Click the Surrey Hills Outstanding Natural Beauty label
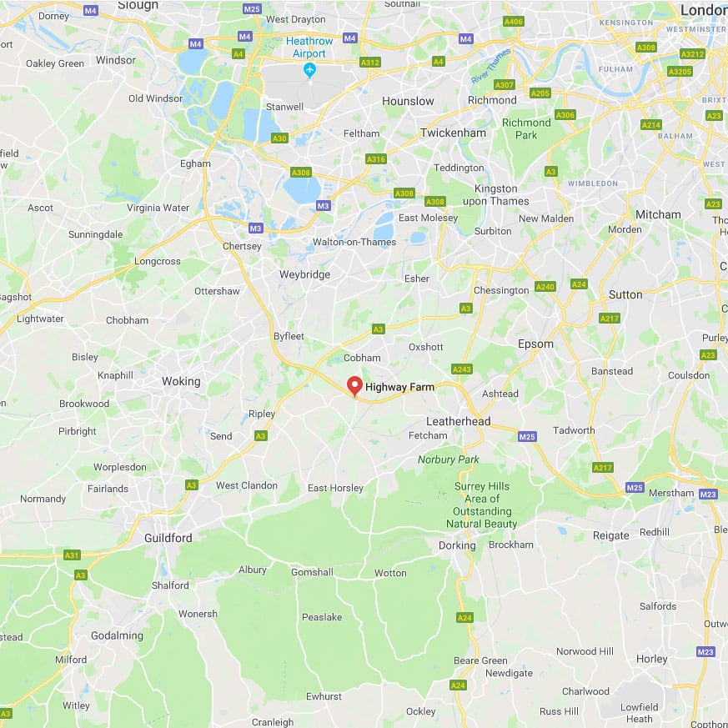 (481, 505)
